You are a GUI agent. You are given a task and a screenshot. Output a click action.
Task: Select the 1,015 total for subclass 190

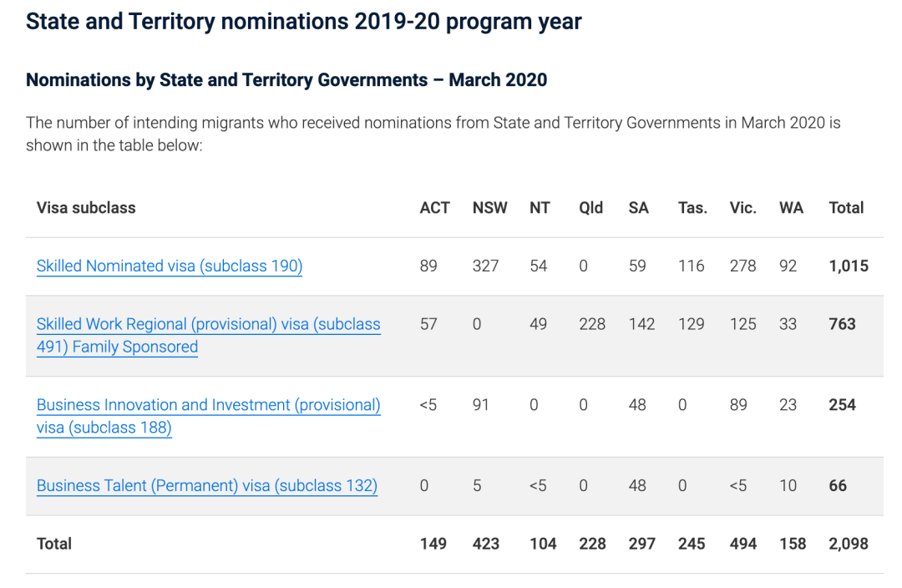[849, 266]
